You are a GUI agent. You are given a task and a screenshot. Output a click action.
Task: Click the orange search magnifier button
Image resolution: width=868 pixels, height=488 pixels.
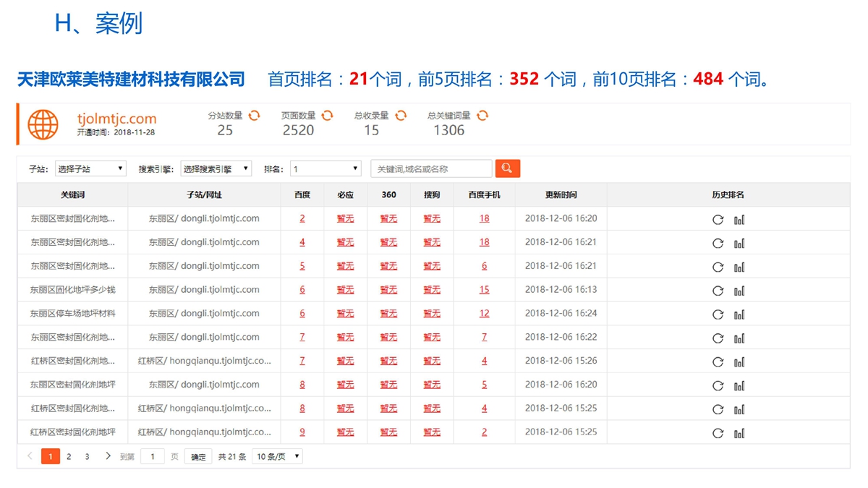point(507,168)
